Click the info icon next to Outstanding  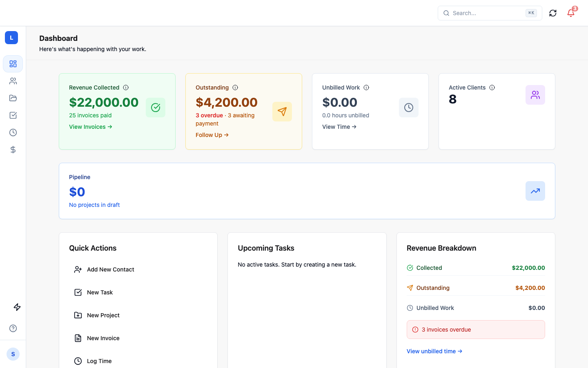235,88
